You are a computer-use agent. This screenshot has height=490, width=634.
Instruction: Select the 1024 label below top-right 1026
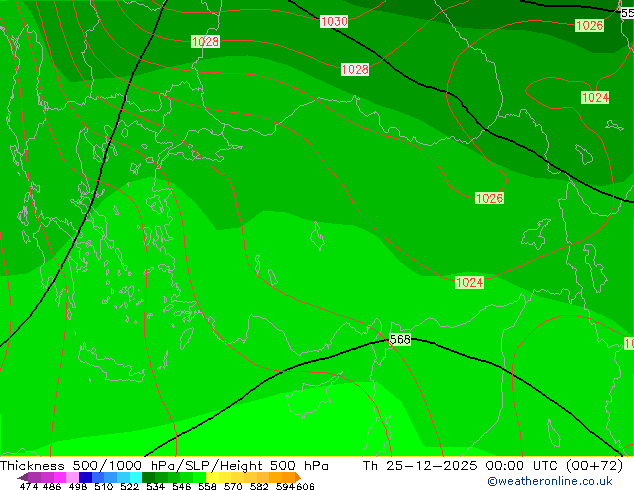(595, 97)
